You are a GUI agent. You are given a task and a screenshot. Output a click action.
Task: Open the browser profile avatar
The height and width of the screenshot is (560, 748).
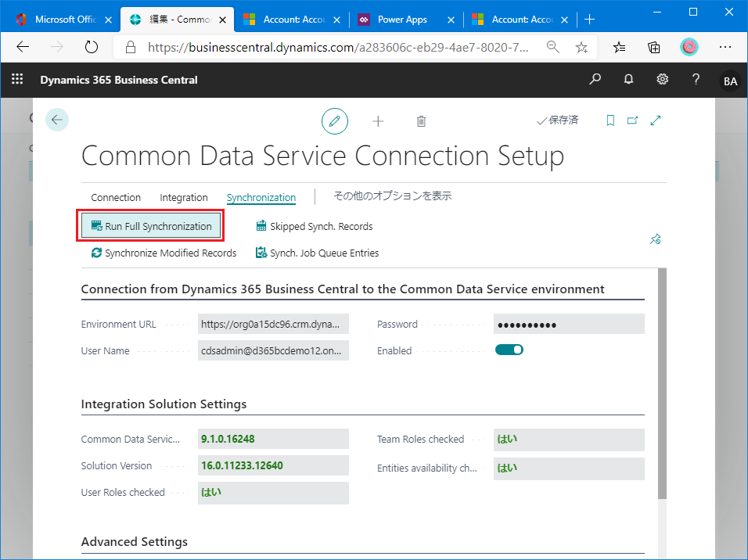click(689, 47)
